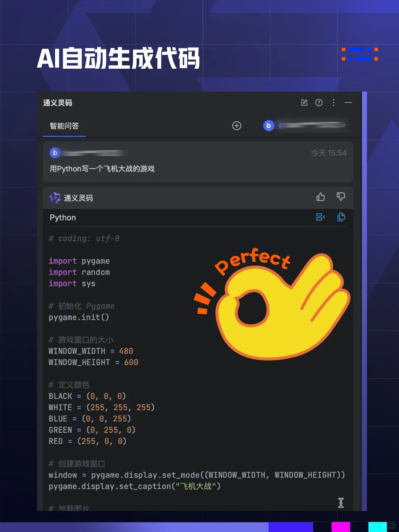Click the 今天 15:54 timestamp
Image resolution: width=399 pixels, height=532 pixels.
tap(329, 153)
